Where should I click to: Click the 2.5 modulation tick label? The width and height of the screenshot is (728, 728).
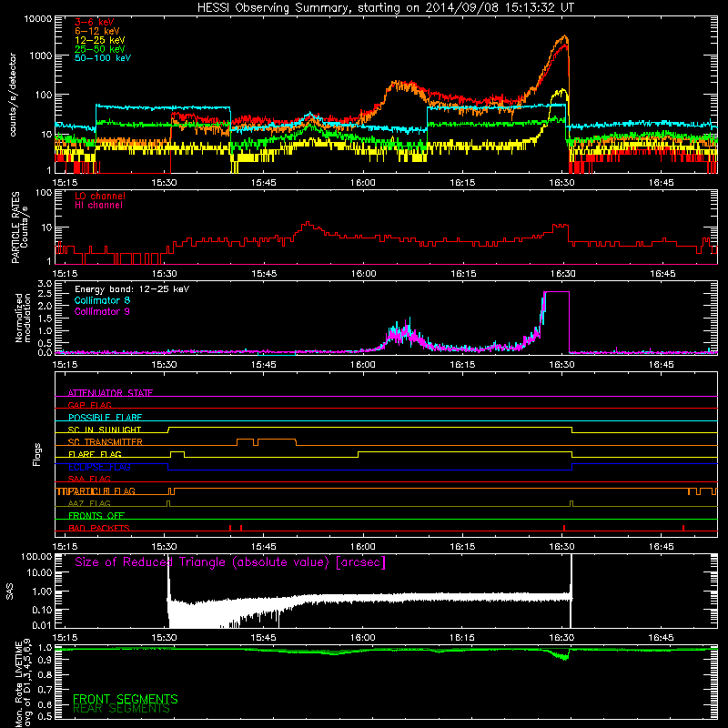(45, 294)
